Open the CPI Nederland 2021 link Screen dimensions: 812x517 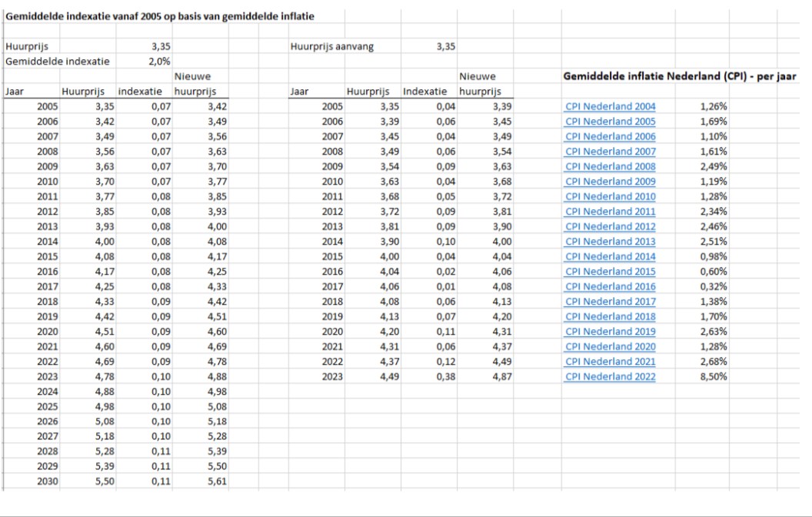tap(610, 362)
